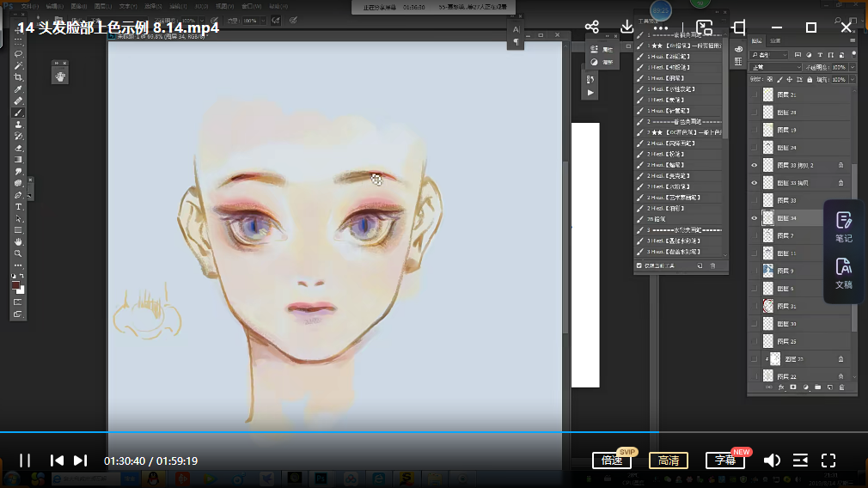
Task: Select the Pen tool
Action: (18, 195)
